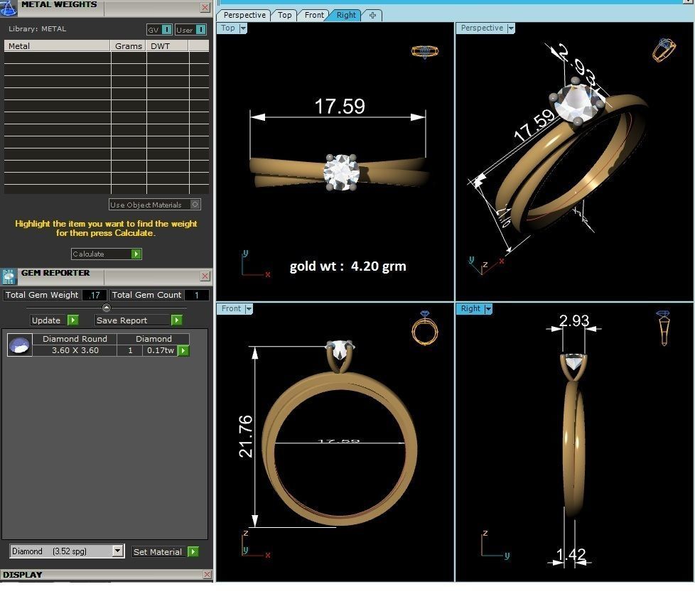
Task: Open the Top viewport dropdown arrow
Action: [243, 28]
